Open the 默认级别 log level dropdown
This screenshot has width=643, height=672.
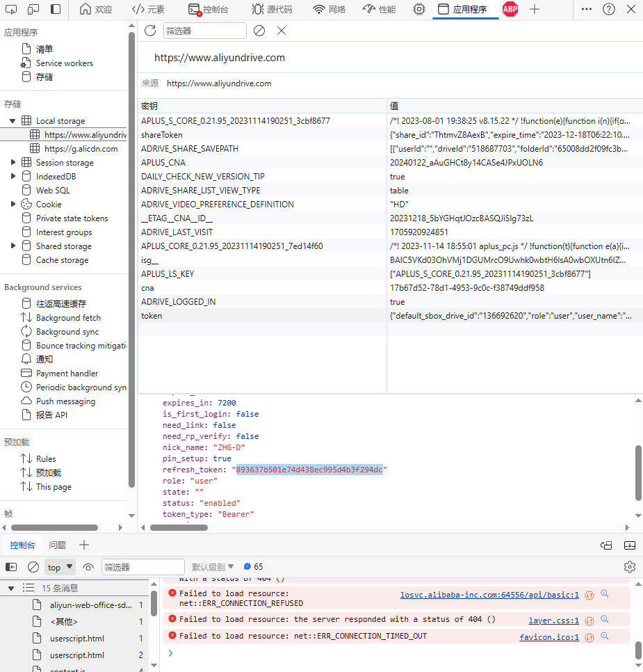[213, 567]
